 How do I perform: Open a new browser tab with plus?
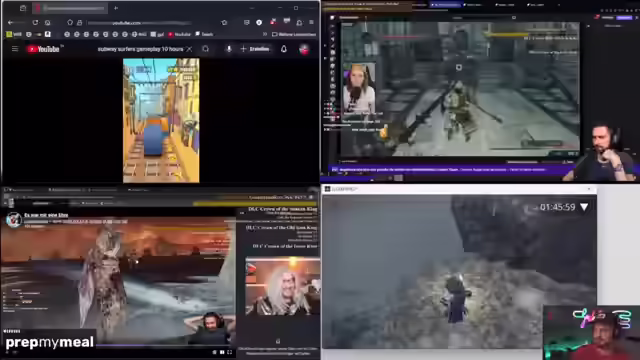tap(116, 8)
